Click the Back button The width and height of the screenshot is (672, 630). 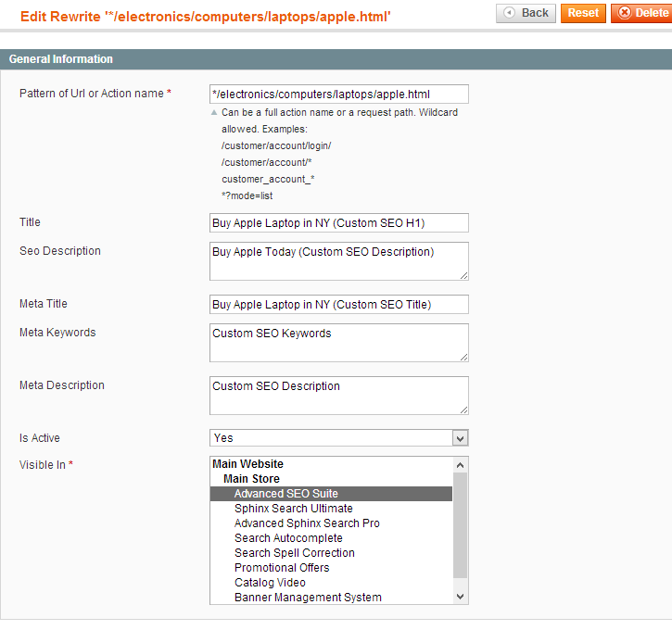click(x=526, y=13)
